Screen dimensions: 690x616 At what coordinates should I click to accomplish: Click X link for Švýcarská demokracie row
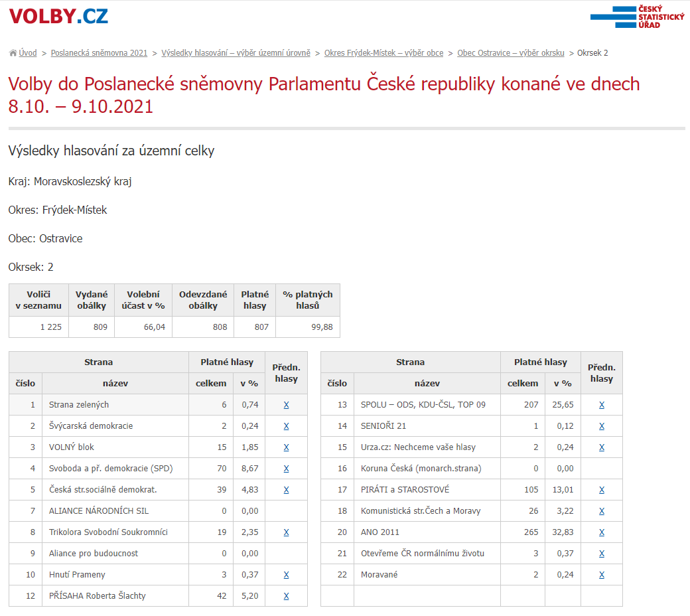pyautogui.click(x=286, y=426)
